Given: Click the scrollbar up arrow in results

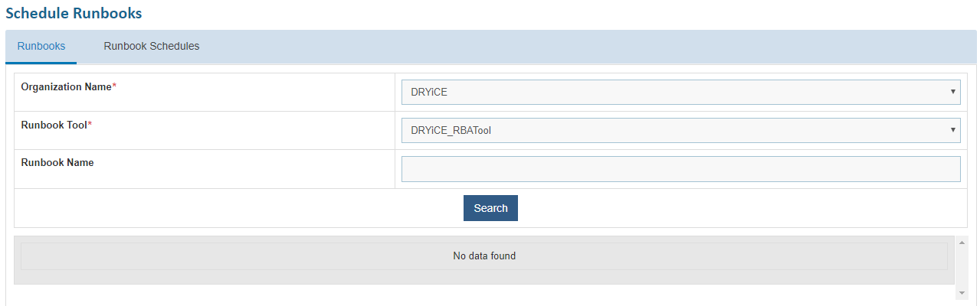Looking at the screenshot, I should (x=962, y=243).
